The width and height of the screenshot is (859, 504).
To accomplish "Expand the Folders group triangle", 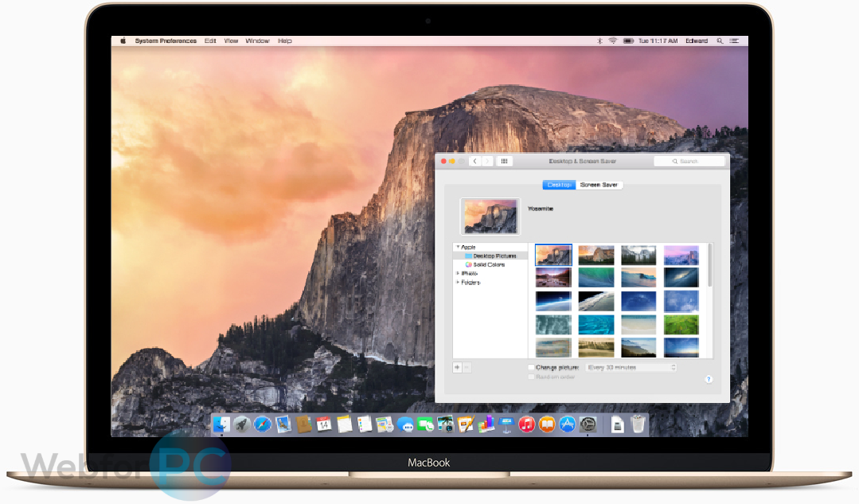I will tap(458, 283).
